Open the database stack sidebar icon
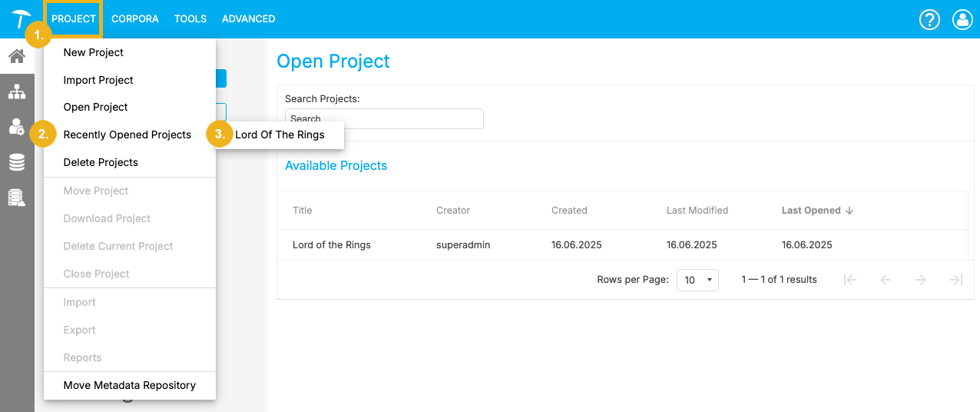This screenshot has width=980, height=412. pyautogui.click(x=17, y=162)
